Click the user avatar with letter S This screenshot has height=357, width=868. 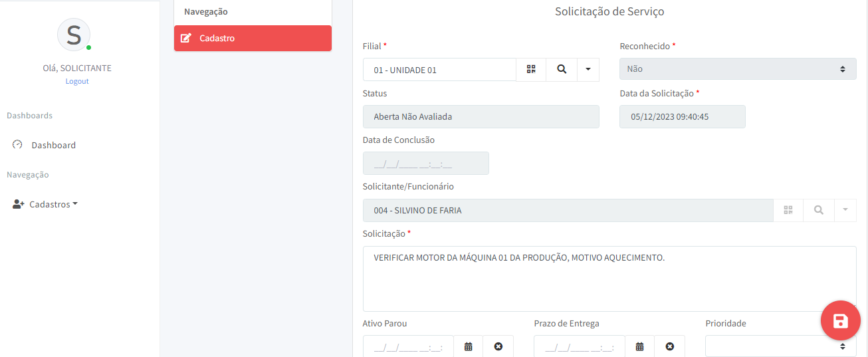point(74,35)
